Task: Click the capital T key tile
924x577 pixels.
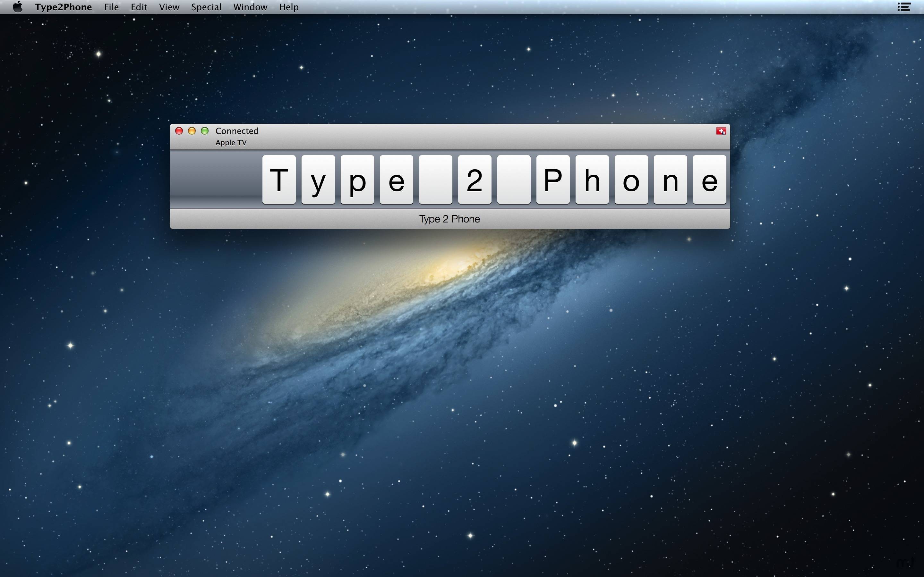Action: (x=279, y=180)
